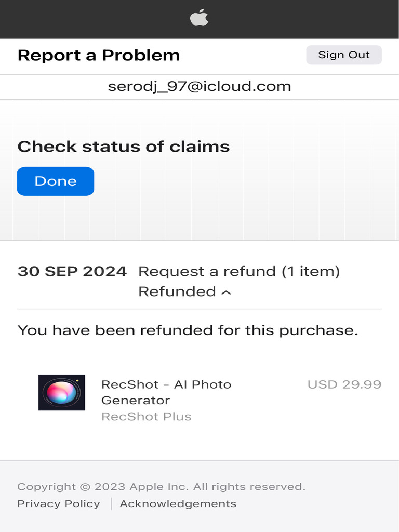Toggle the Refunded status label

[x=177, y=291]
